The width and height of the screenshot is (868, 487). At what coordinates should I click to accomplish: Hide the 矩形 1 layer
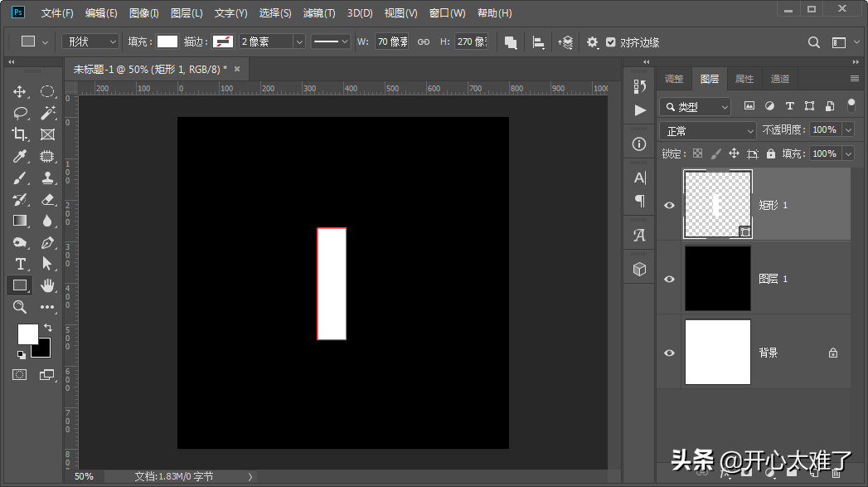pyautogui.click(x=669, y=205)
